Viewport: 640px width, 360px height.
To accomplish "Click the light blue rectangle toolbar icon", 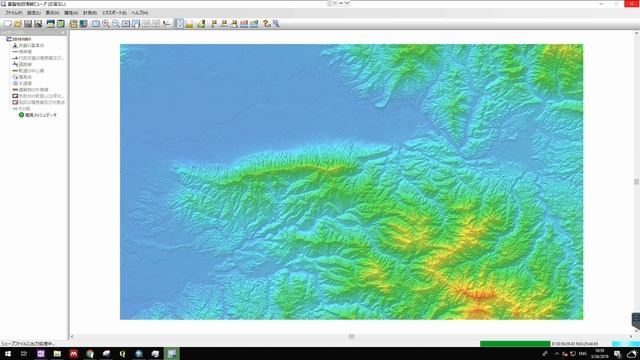I will coord(96,24).
